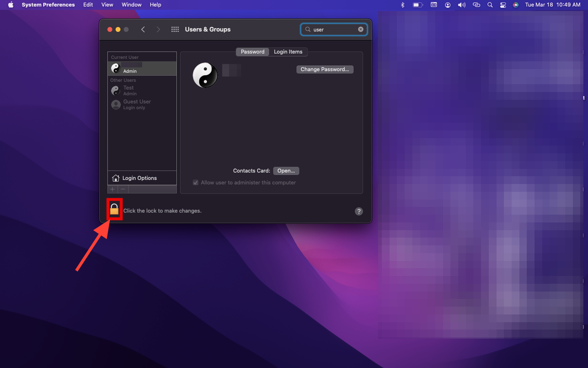Image resolution: width=588 pixels, height=368 pixels.
Task: Close the Users & Groups window
Action: (x=110, y=29)
